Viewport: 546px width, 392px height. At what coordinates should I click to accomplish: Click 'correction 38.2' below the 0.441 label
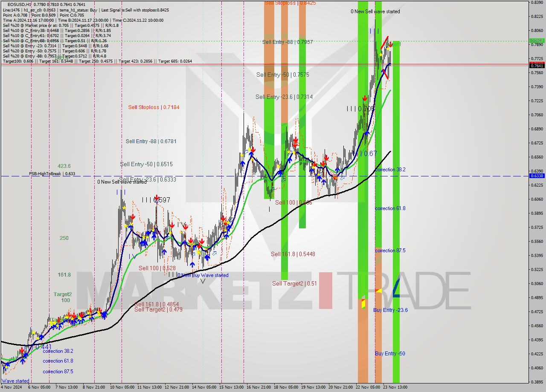pyautogui.click(x=58, y=351)
